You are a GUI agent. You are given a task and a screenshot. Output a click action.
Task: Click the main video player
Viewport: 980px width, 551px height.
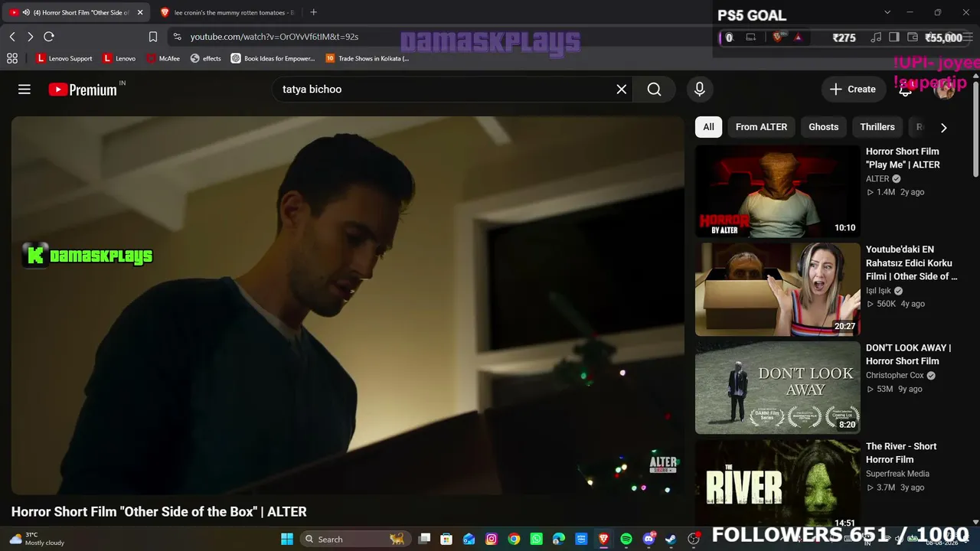348,305
